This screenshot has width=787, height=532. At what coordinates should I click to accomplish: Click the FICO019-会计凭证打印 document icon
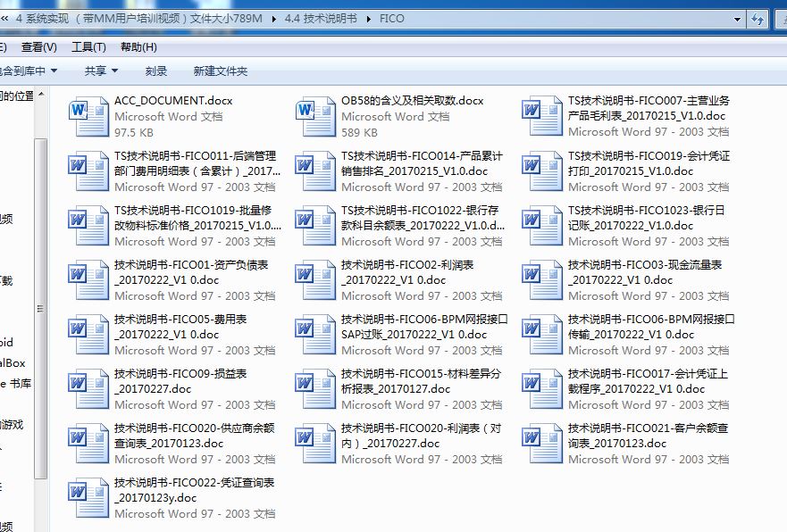(x=542, y=171)
